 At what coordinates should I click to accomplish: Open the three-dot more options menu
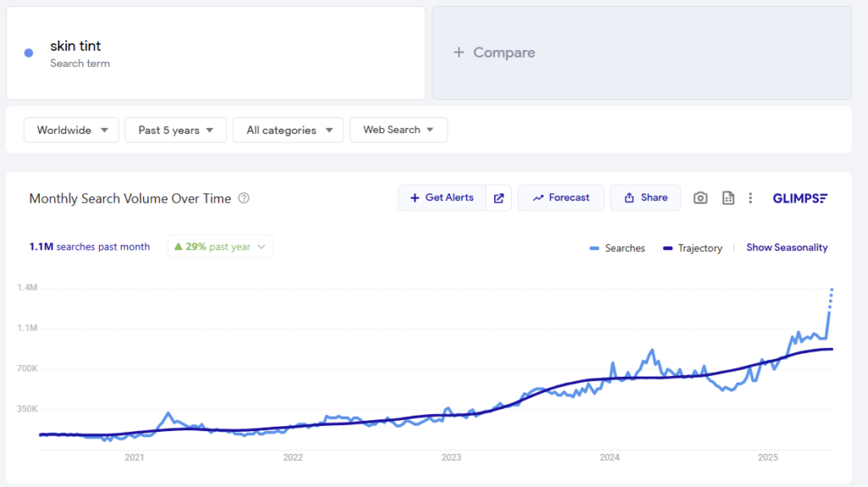(751, 198)
